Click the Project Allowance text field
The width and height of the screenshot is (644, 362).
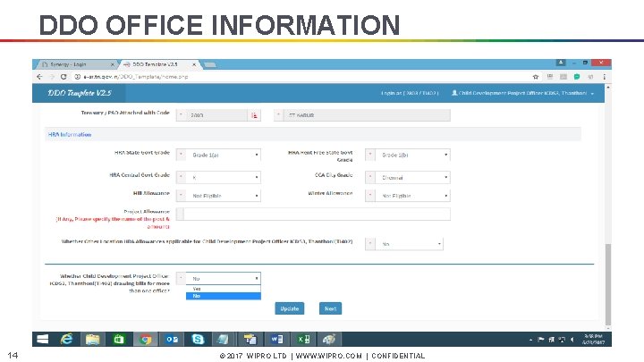pyautogui.click(x=317, y=214)
